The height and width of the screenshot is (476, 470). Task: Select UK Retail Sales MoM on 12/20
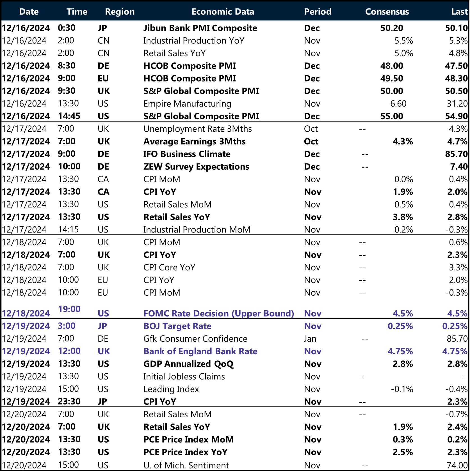tap(177, 414)
